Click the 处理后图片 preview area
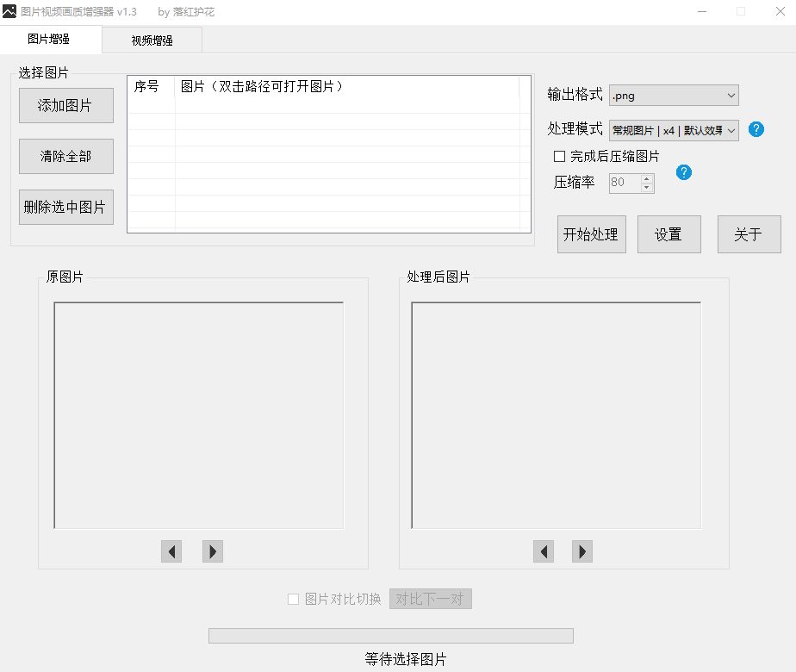Viewport: 796px width, 672px height. pyautogui.click(x=557, y=415)
